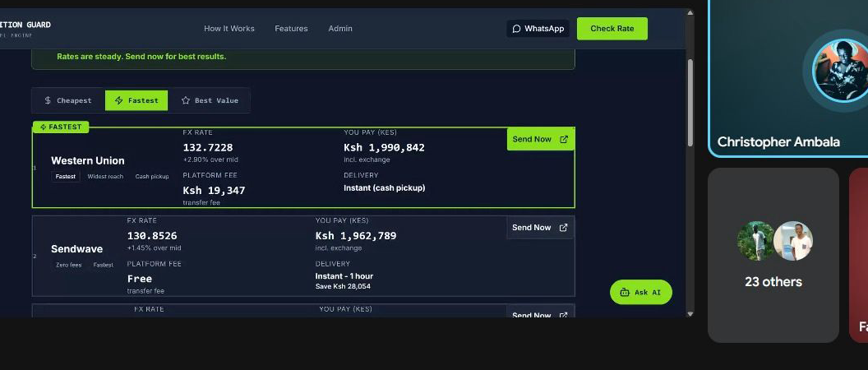
Task: Click the star icon on Best Value
Action: click(185, 100)
